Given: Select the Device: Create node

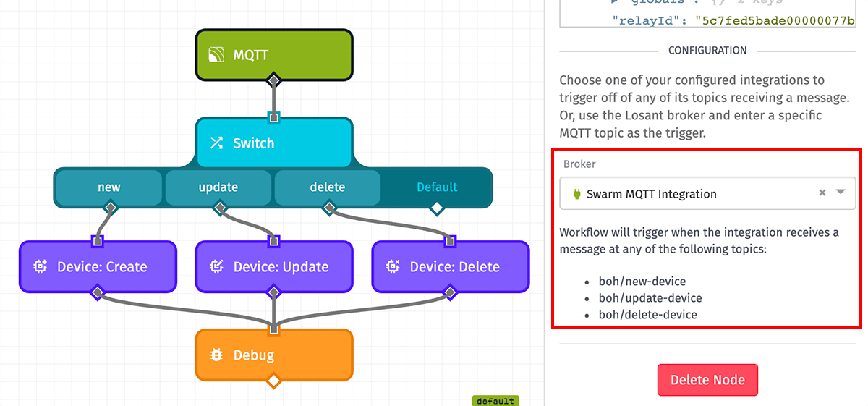Looking at the screenshot, I should [98, 266].
